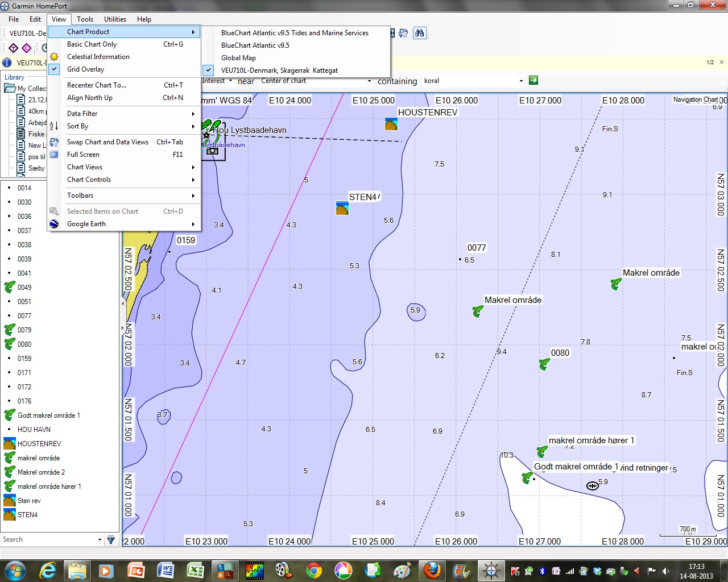
Task: Expand the Chart Views submenu
Action: point(124,167)
